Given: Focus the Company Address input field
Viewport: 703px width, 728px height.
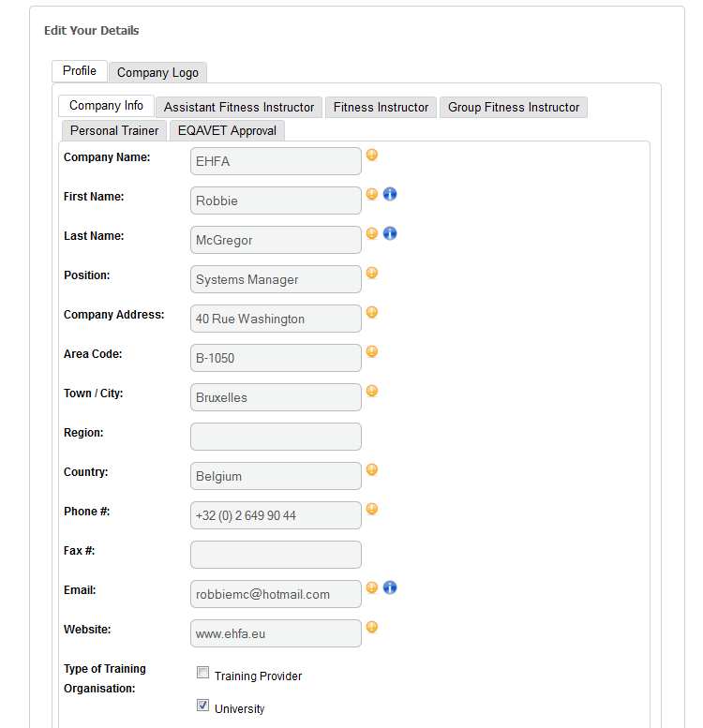Looking at the screenshot, I should [x=276, y=319].
